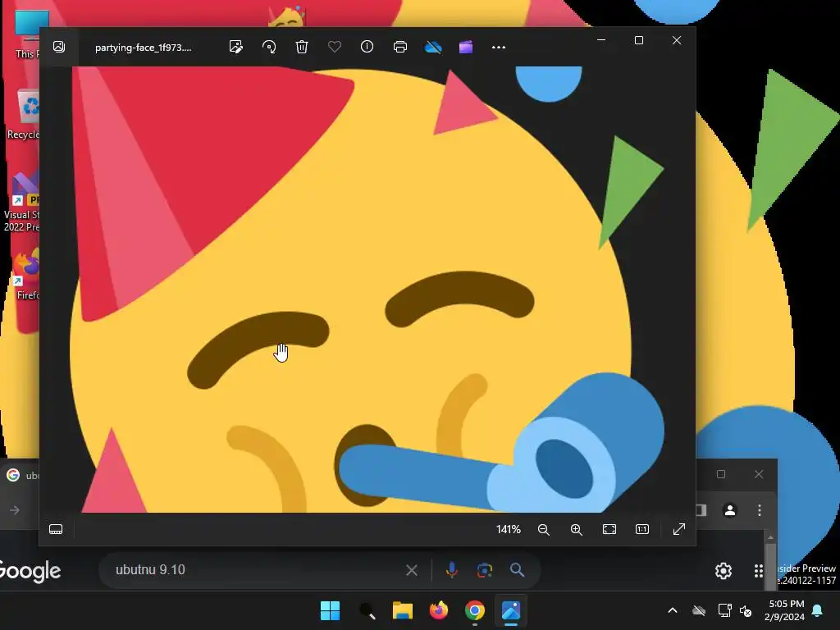Viewport: 840px width, 630px height.
Task: Open the Windows Start menu
Action: [330, 610]
